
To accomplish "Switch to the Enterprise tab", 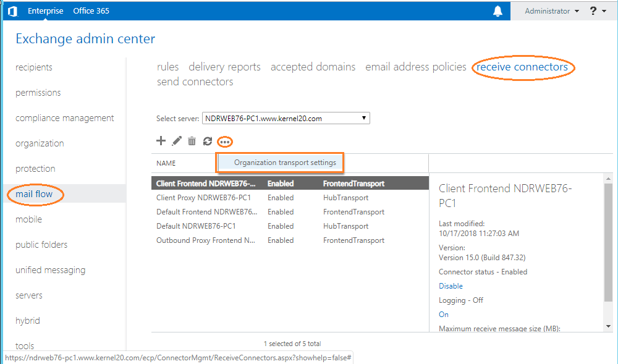I will tap(45, 11).
